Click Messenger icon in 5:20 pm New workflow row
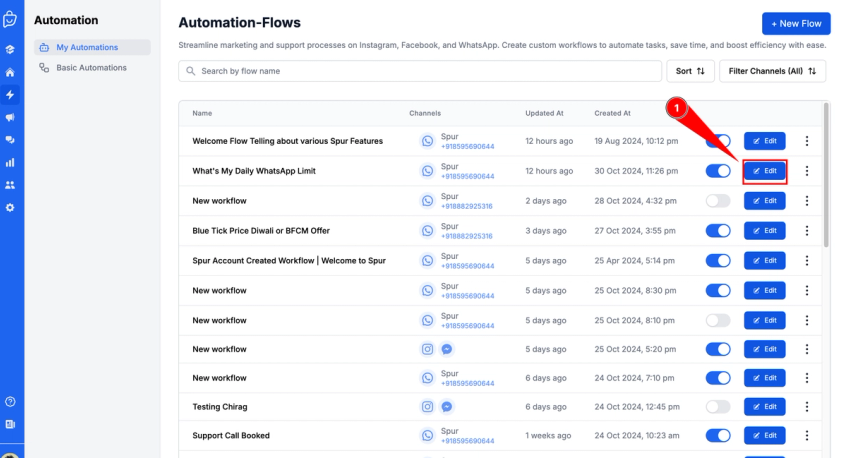 [447, 349]
